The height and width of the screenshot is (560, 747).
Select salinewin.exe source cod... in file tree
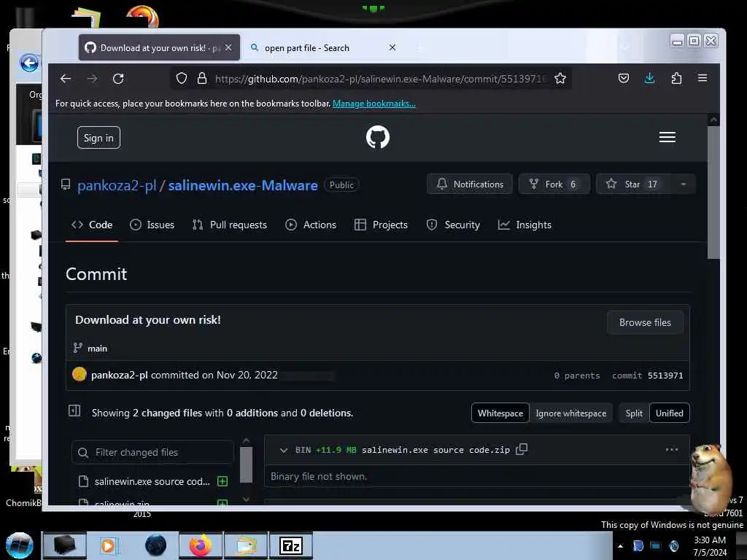point(152,481)
